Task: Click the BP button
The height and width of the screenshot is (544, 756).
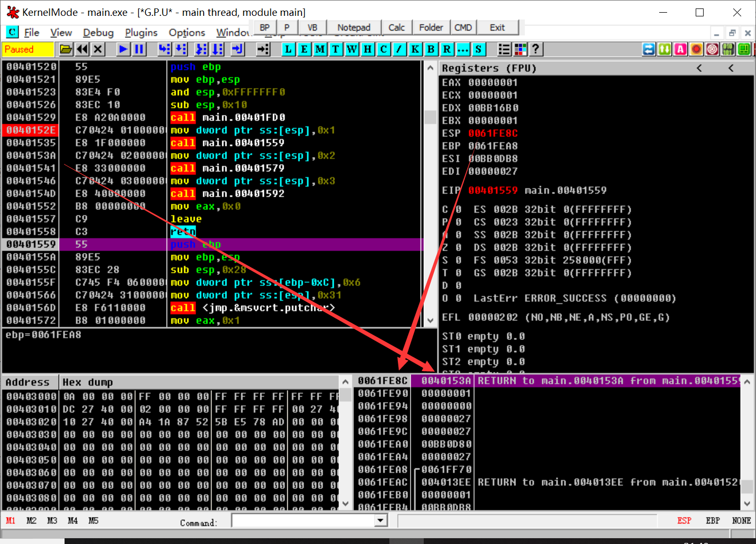Action: coord(265,27)
